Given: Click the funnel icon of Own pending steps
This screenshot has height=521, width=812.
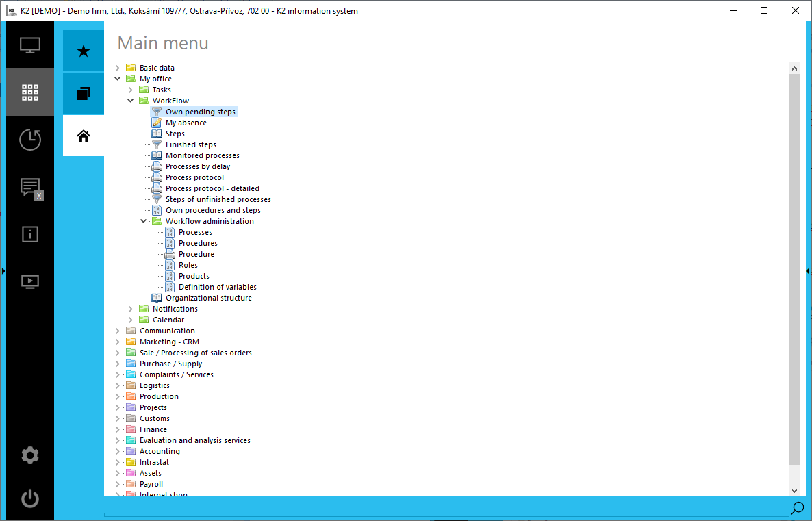Looking at the screenshot, I should (156, 112).
